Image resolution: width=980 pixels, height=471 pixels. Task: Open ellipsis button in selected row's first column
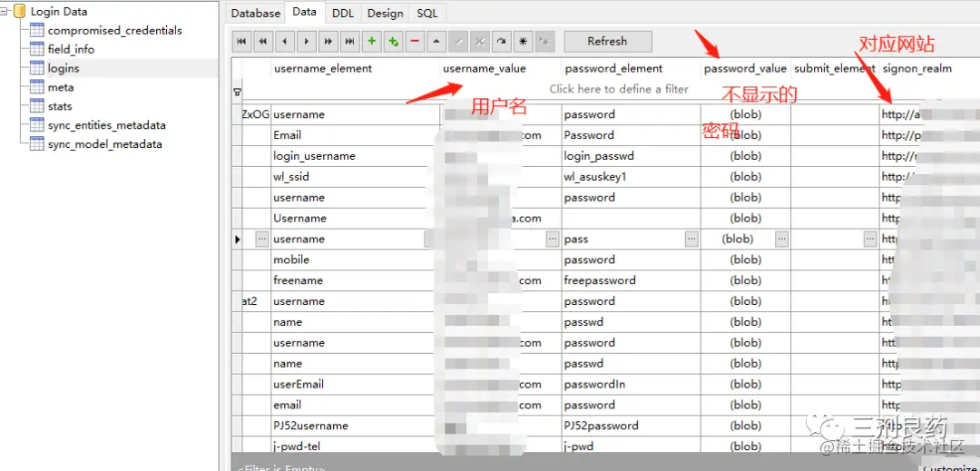click(x=262, y=239)
